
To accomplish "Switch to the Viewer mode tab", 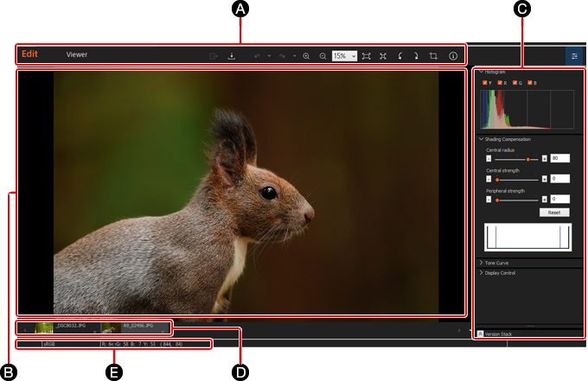I will point(77,54).
